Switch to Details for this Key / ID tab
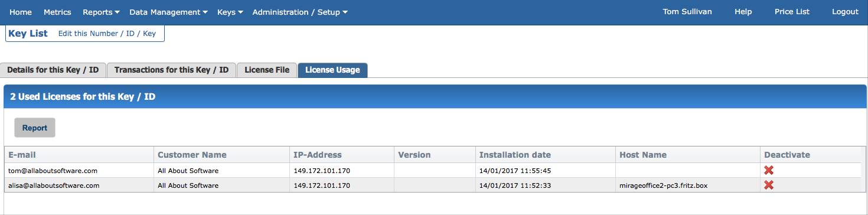The image size is (868, 215). pos(53,70)
